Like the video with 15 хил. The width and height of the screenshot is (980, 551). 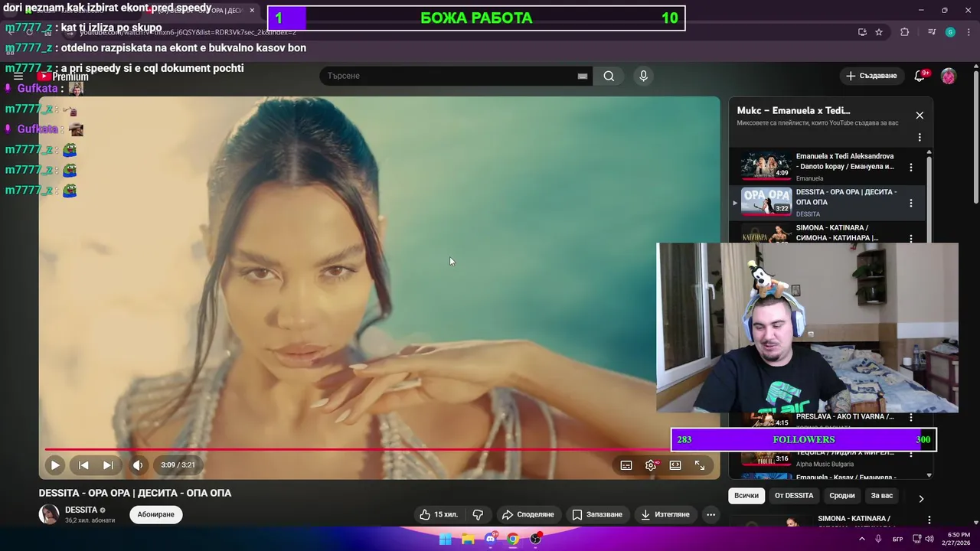coord(439,514)
